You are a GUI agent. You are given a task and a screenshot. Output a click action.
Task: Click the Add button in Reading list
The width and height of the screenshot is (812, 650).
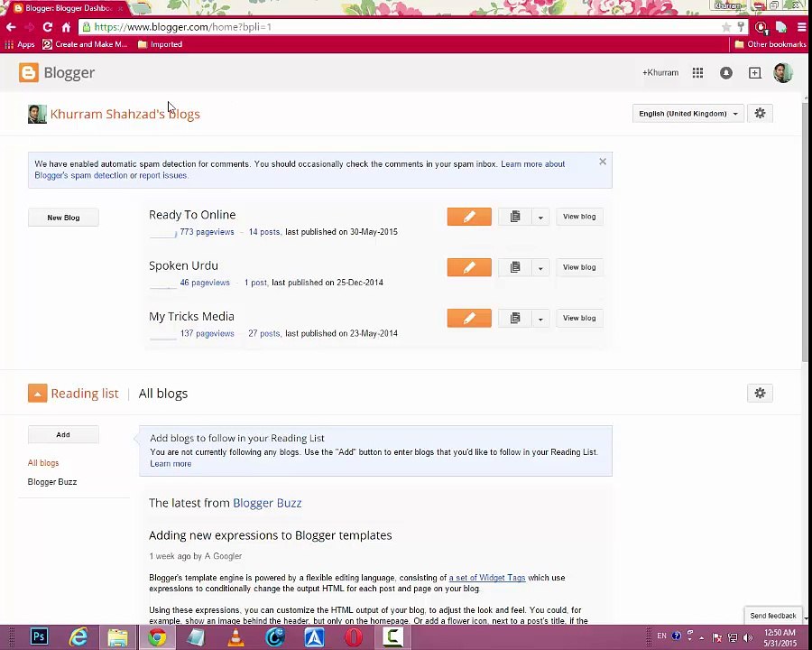click(63, 434)
